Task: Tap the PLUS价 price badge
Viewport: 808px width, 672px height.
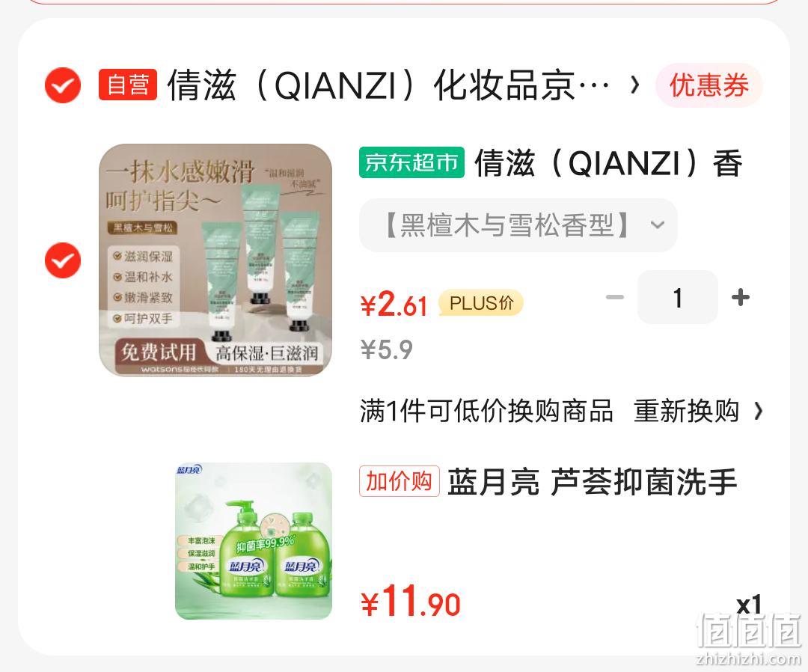Action: [x=481, y=303]
